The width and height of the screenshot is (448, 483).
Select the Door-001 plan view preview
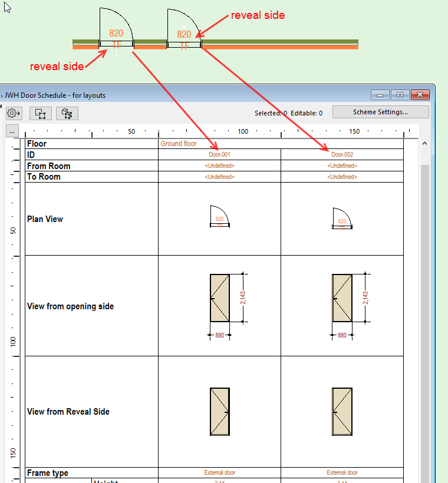click(x=219, y=217)
